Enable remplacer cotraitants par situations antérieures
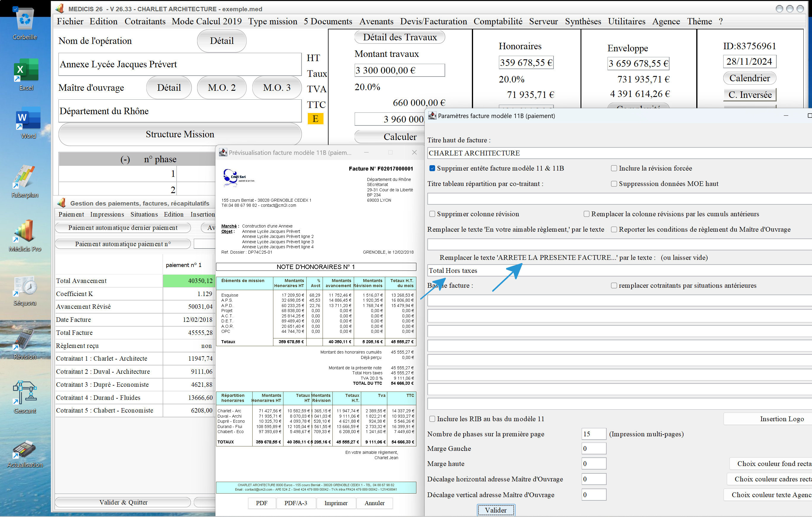The width and height of the screenshot is (812, 517). (614, 285)
